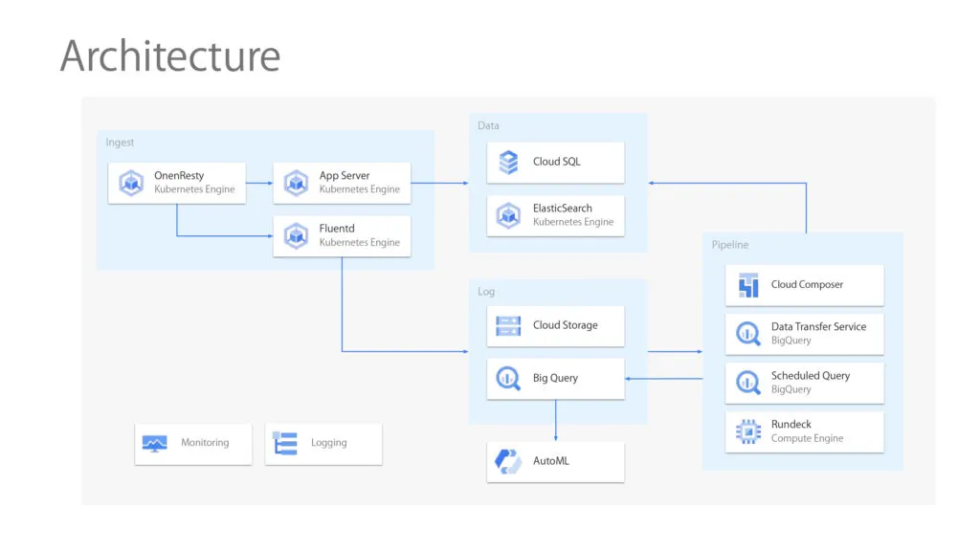Select the "Big Query" label

coord(555,378)
